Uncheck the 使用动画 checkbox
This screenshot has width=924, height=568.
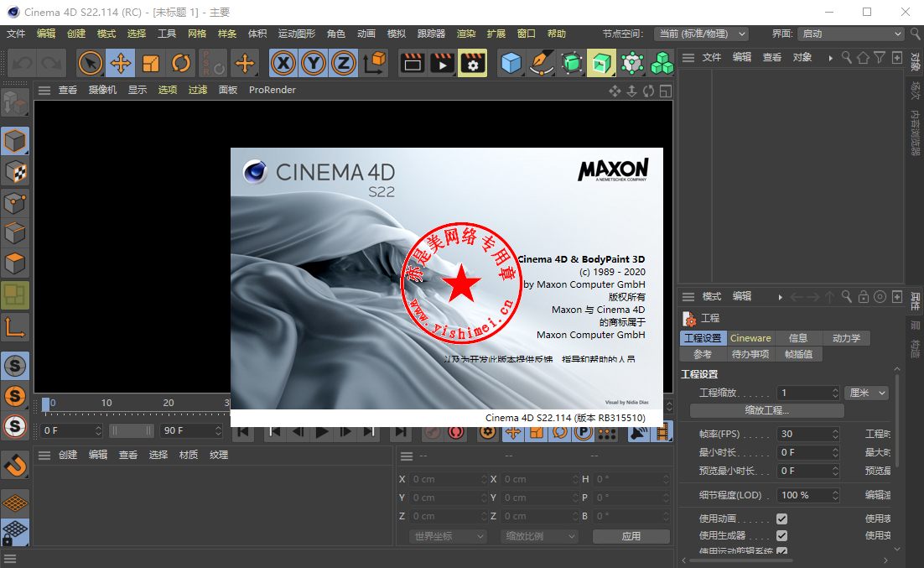(782, 519)
